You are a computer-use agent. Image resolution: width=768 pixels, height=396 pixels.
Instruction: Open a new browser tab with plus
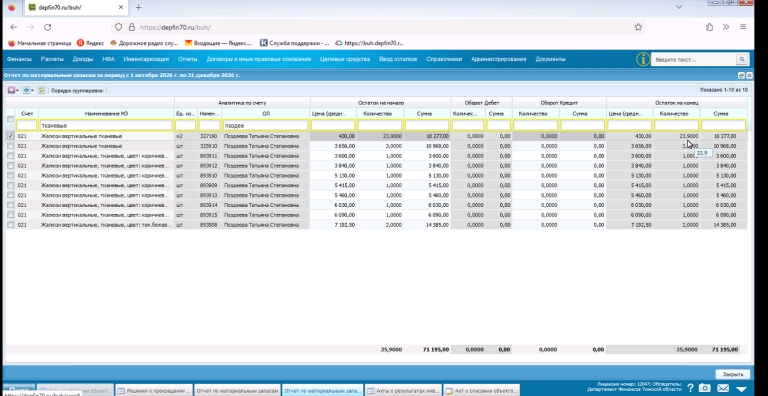(139, 7)
